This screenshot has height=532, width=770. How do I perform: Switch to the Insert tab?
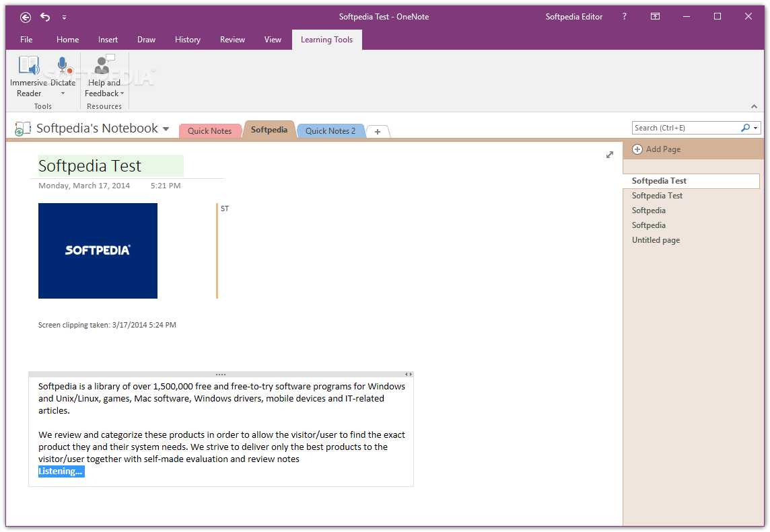click(108, 39)
